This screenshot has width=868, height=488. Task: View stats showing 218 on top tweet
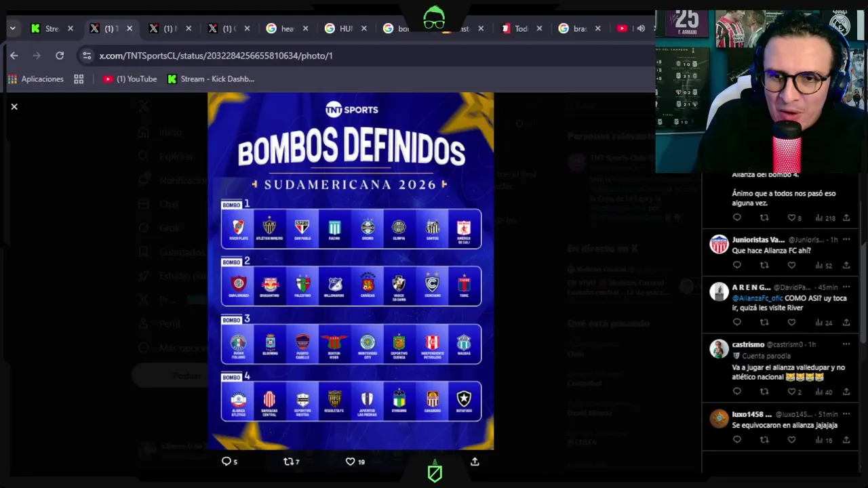click(x=825, y=218)
